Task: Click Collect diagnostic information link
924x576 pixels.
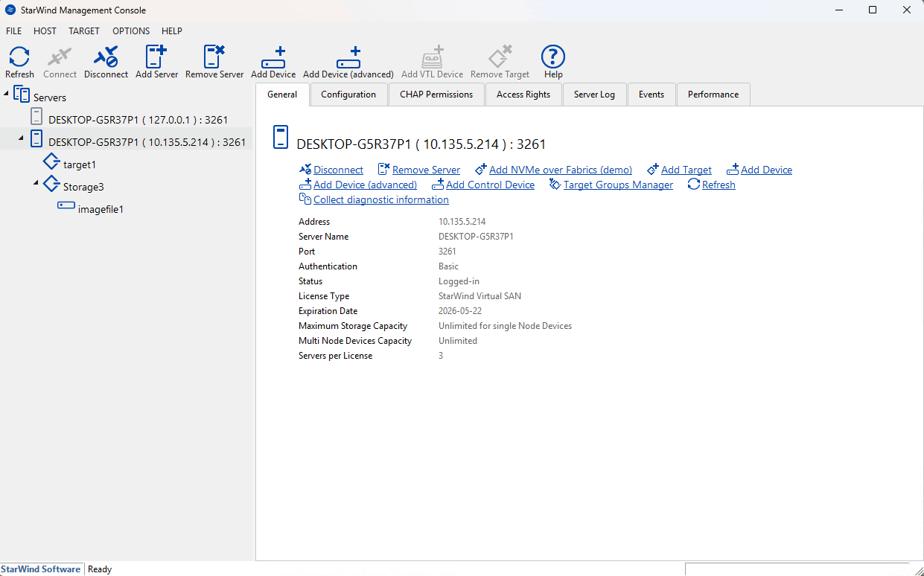Action: pyautogui.click(x=381, y=199)
